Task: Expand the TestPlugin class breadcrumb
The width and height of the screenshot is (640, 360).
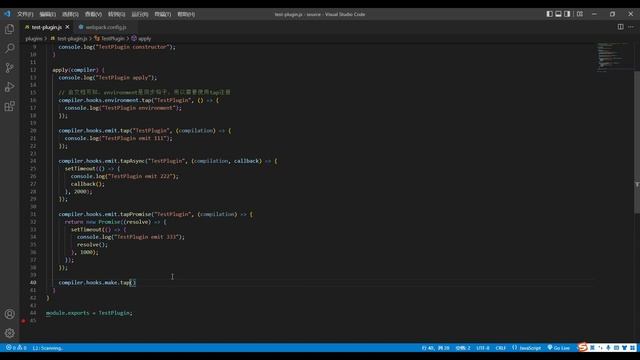Action: point(109,38)
